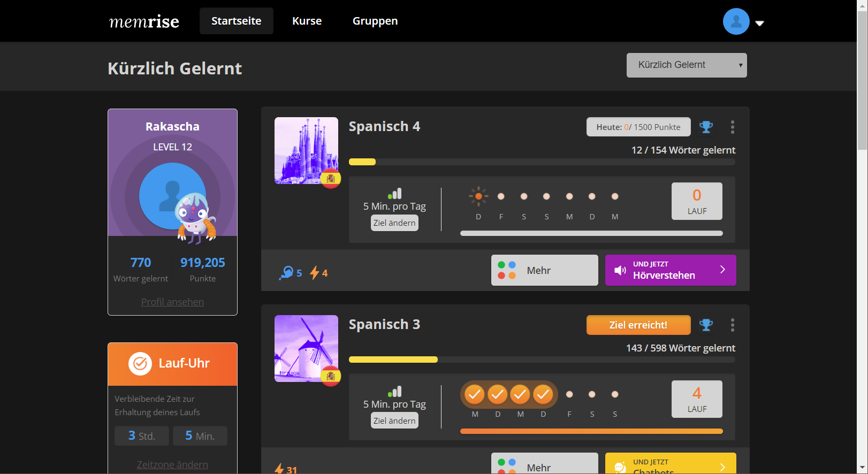The width and height of the screenshot is (868, 474).
Task: Click Ziel ändern for Spanisch 4
Action: [394, 223]
